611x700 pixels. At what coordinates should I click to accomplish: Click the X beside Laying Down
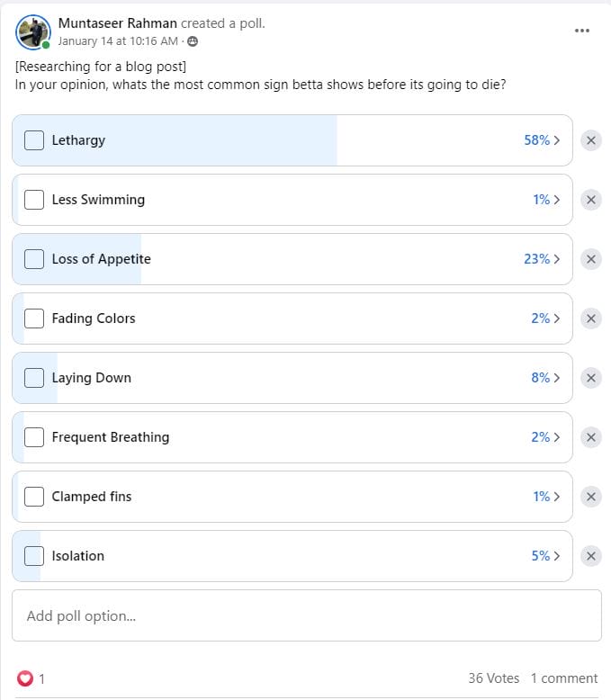[x=590, y=378]
